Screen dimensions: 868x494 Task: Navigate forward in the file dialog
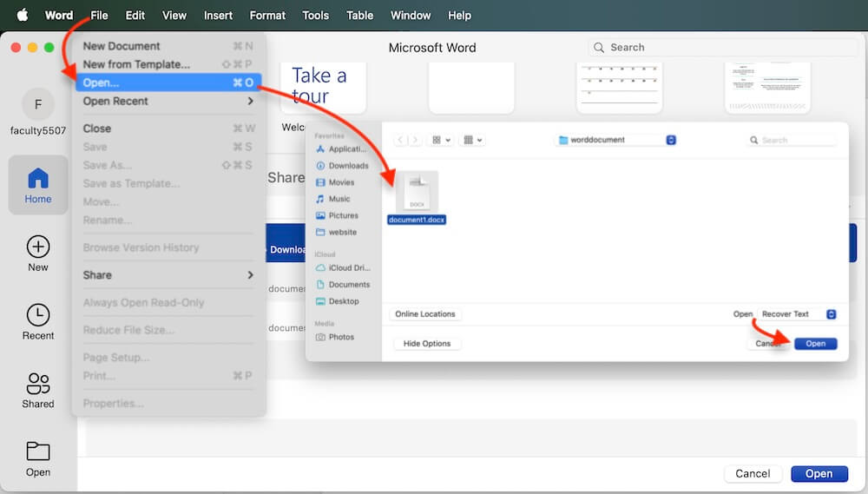pos(415,140)
